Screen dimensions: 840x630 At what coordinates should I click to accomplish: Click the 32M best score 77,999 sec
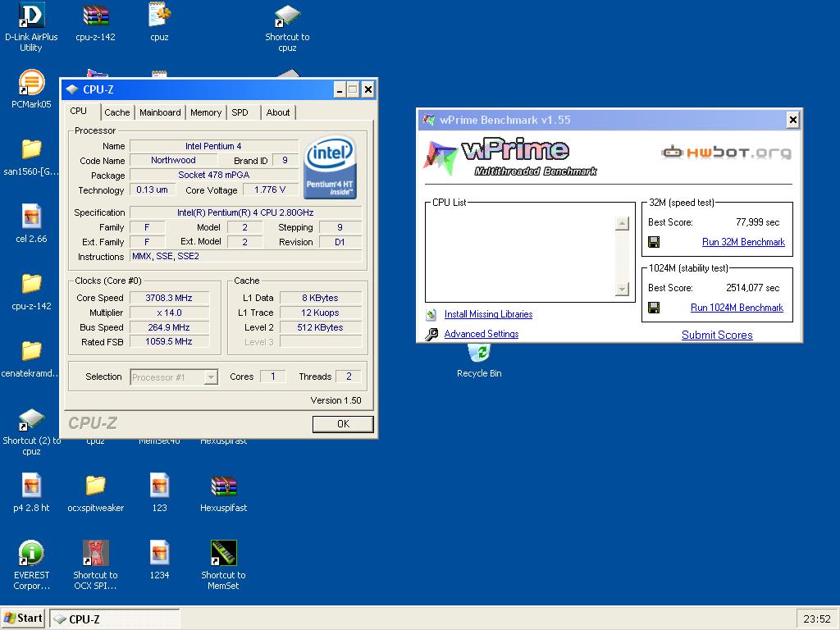[x=757, y=222]
